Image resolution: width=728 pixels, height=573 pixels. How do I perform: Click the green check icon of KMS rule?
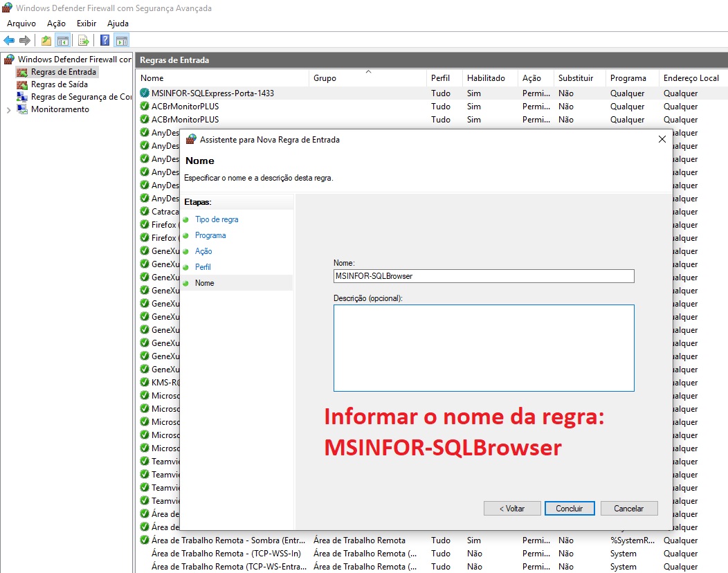(145, 382)
